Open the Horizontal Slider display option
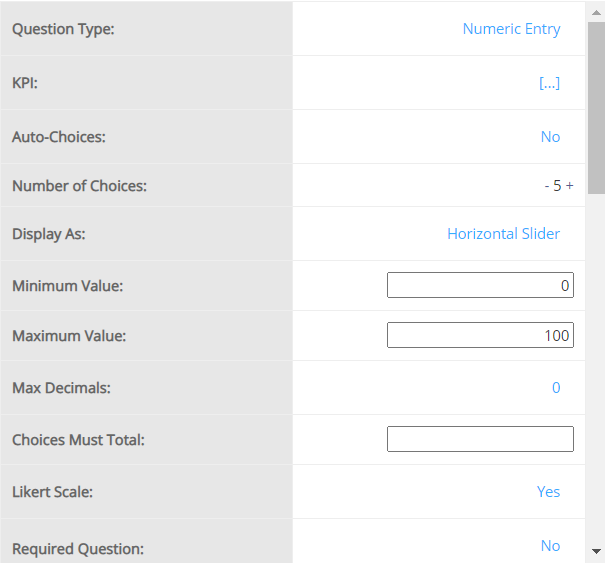605x563 pixels. [x=503, y=234]
